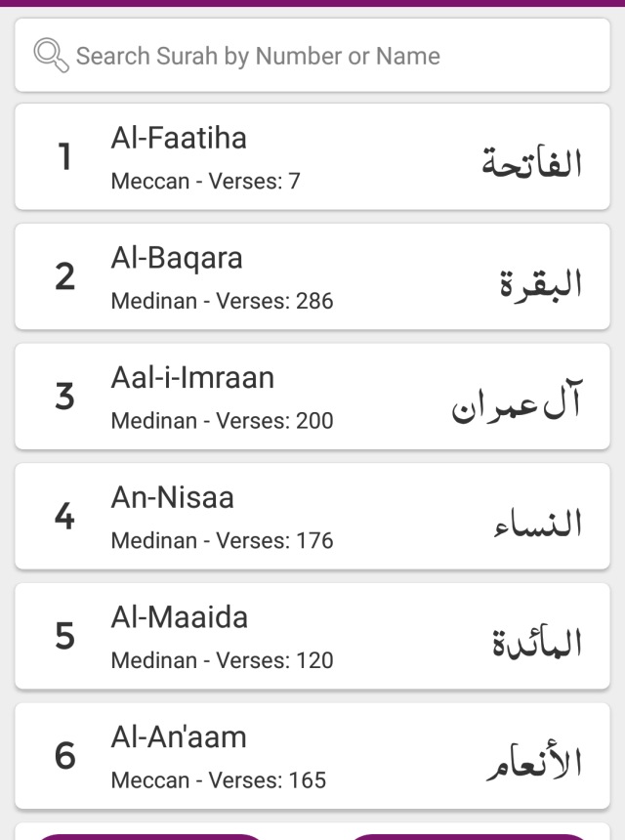Click the Arabic text النساء
625x840 pixels.
(x=536, y=523)
